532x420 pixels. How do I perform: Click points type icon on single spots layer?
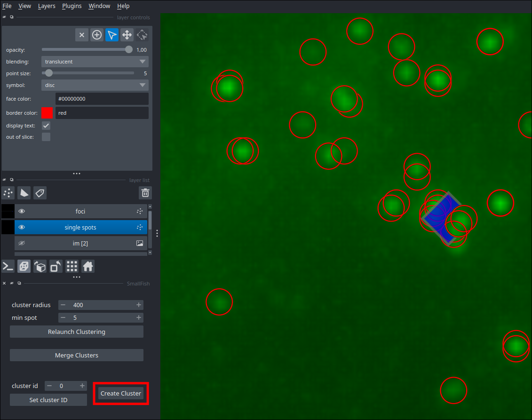[140, 227]
